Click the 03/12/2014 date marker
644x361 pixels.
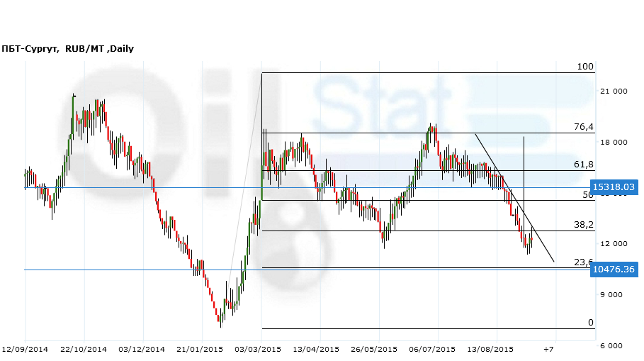[x=142, y=349]
